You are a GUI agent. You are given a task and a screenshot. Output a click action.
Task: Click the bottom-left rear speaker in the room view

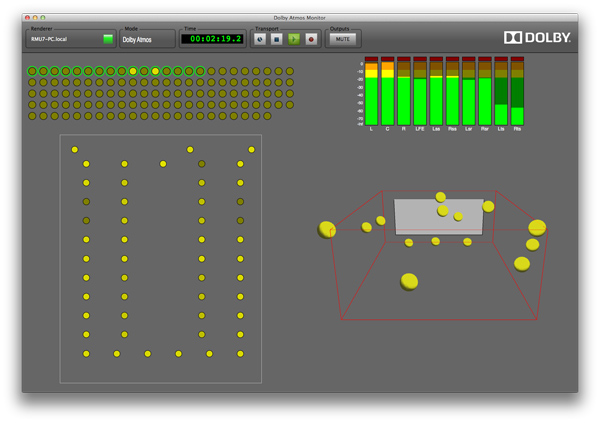click(86, 354)
